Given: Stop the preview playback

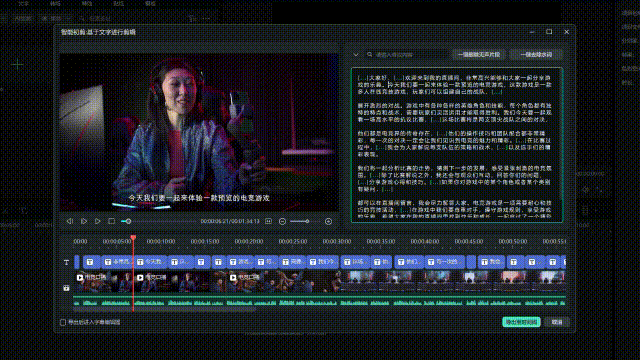Looking at the screenshot, I should (111, 221).
